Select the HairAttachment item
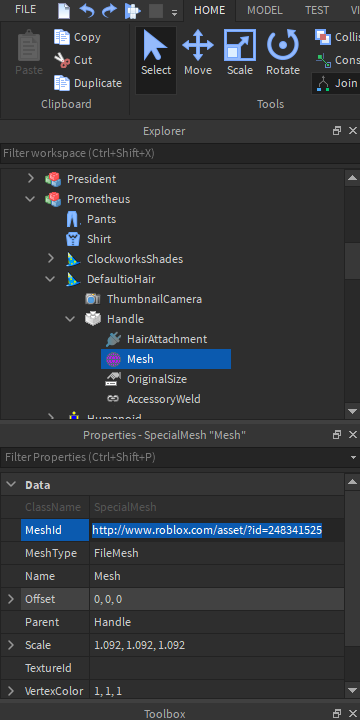 [167, 339]
